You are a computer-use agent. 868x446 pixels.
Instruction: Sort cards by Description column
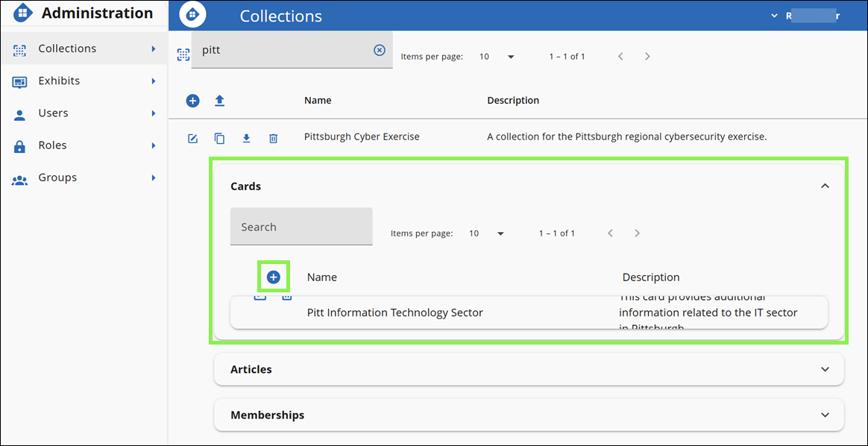[651, 277]
